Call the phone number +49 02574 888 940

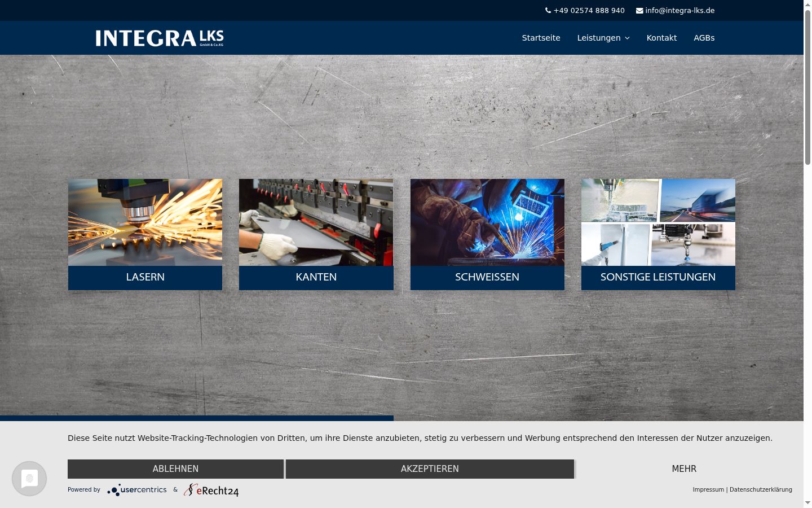click(x=589, y=10)
